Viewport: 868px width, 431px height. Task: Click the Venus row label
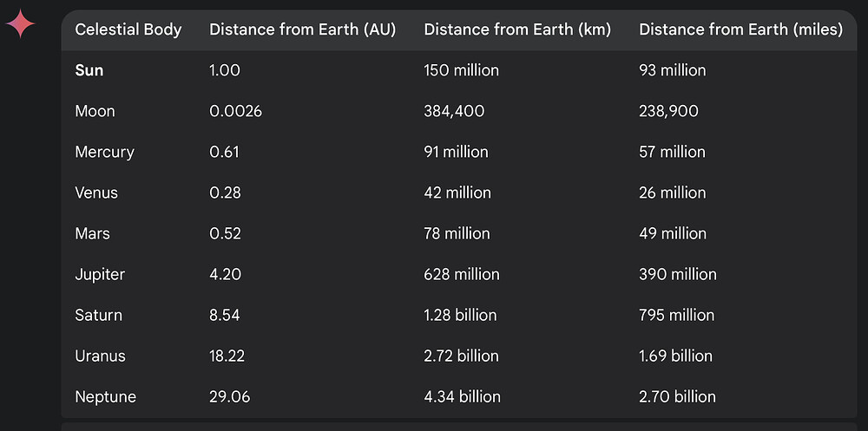(x=96, y=193)
